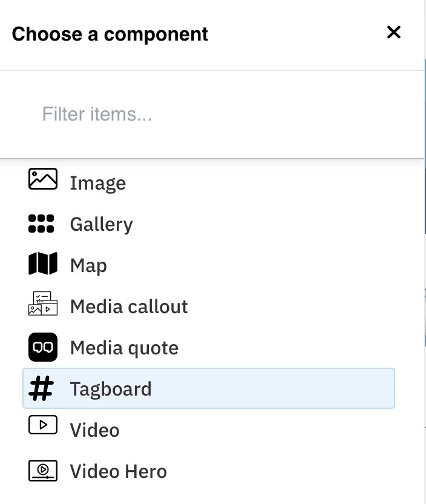
Task: Select the highlighted Tagboard row
Action: (111, 389)
